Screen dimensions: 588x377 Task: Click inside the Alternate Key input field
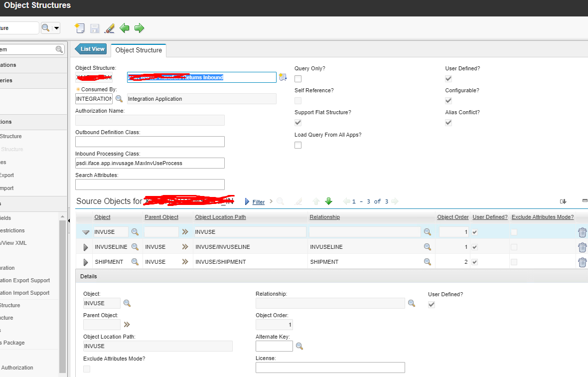coord(273,346)
